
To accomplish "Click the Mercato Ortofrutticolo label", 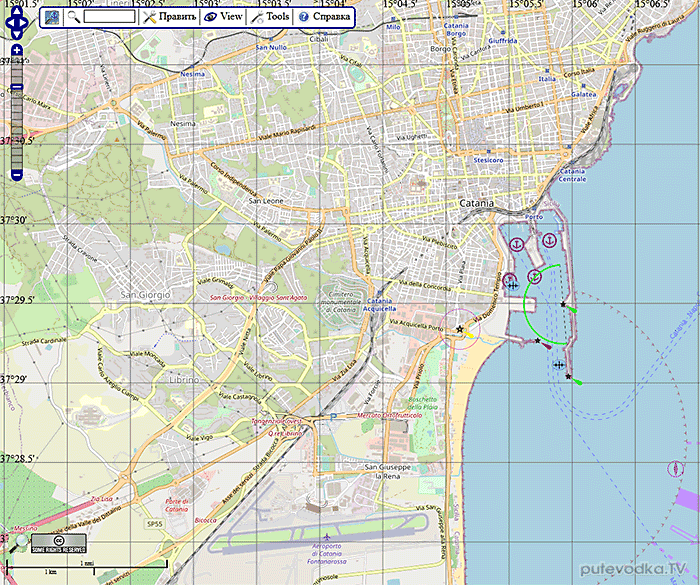I will (389, 416).
